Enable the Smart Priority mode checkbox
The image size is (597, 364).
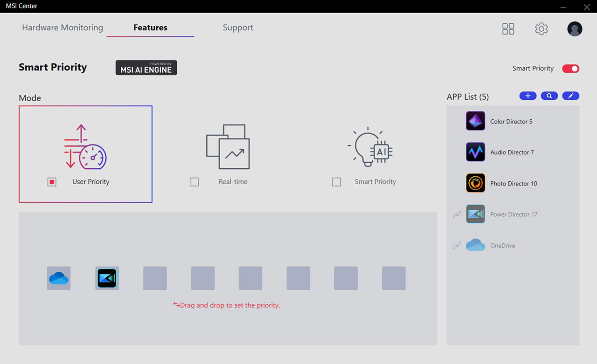336,182
